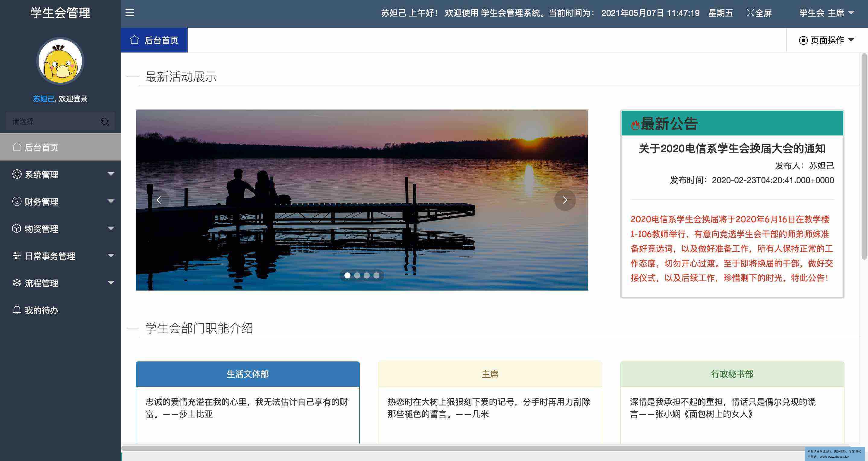Screen dimensions: 868x461
Task: Select the third carousel indicator dot
Action: pos(367,275)
